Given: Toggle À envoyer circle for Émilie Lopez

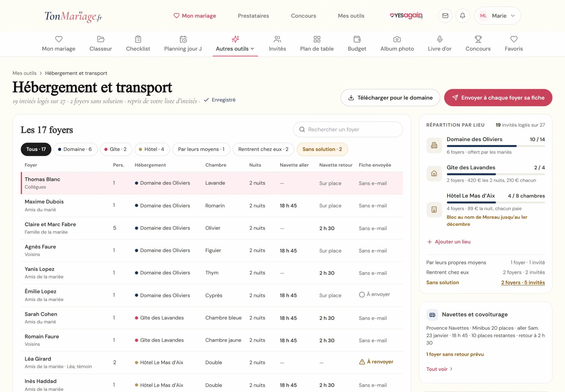Looking at the screenshot, I should click(x=362, y=294).
